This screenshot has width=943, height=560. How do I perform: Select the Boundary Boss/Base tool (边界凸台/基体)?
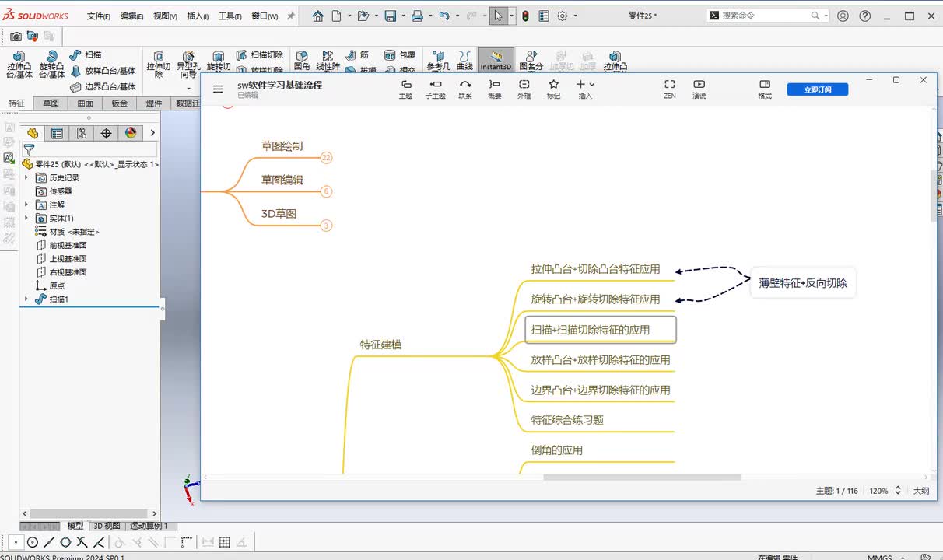(103, 87)
